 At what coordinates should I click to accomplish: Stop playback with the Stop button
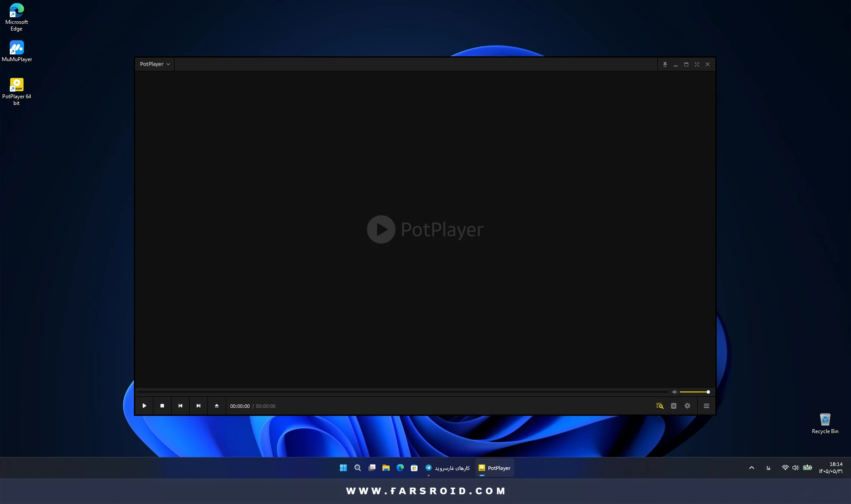pyautogui.click(x=162, y=406)
